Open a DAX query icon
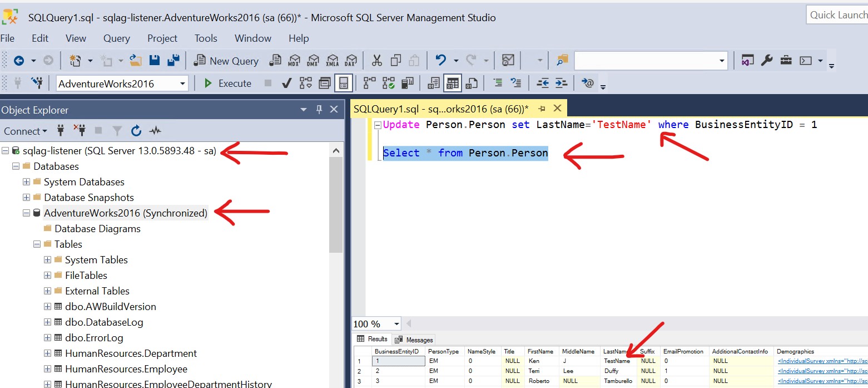The height and width of the screenshot is (388, 868). [x=351, y=61]
